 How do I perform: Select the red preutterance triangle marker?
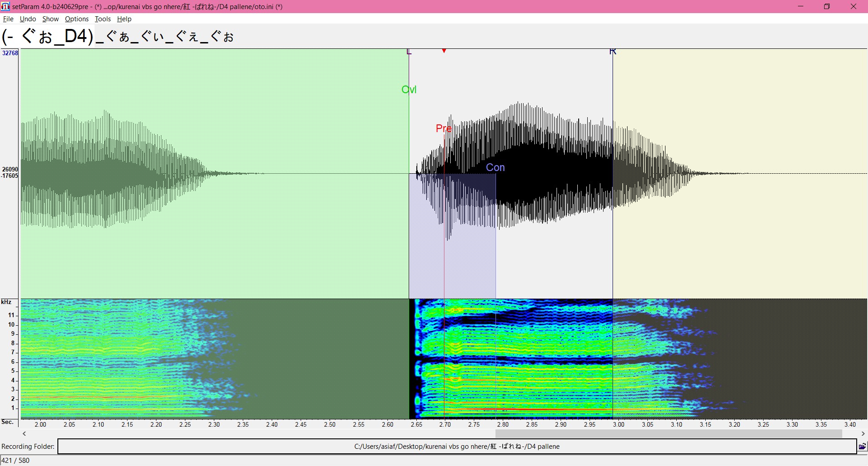click(x=444, y=51)
